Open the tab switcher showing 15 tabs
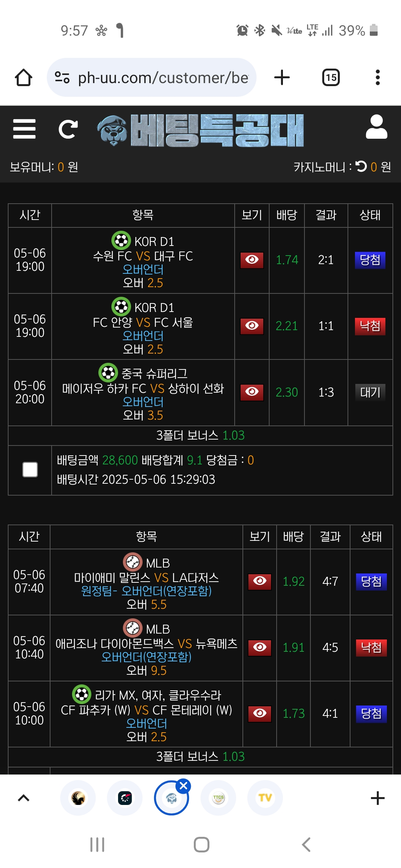This screenshot has height=868, width=401. click(331, 78)
